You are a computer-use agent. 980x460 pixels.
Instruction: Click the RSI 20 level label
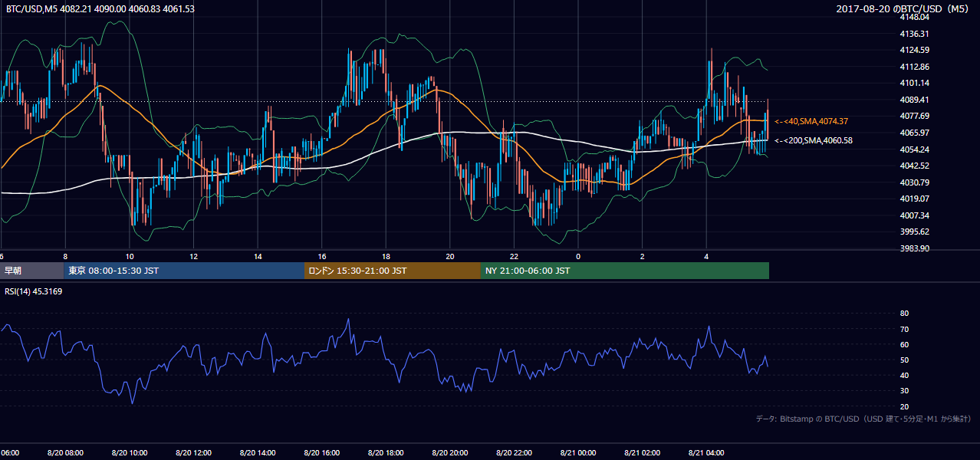904,406
